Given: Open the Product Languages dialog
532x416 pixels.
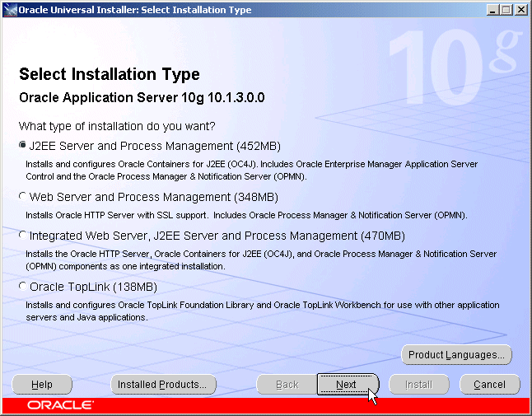Looking at the screenshot, I should tap(456, 355).
